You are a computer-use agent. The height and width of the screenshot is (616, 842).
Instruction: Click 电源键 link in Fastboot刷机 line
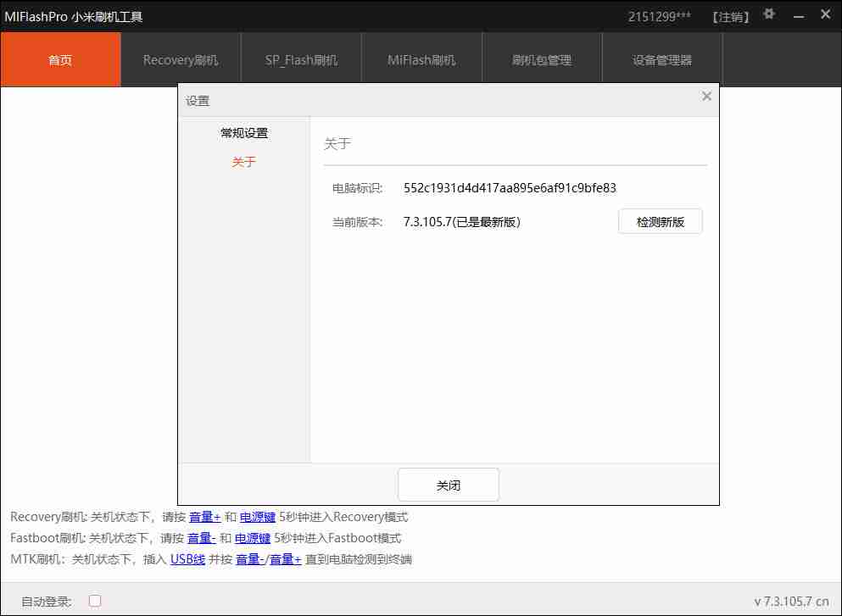253,538
